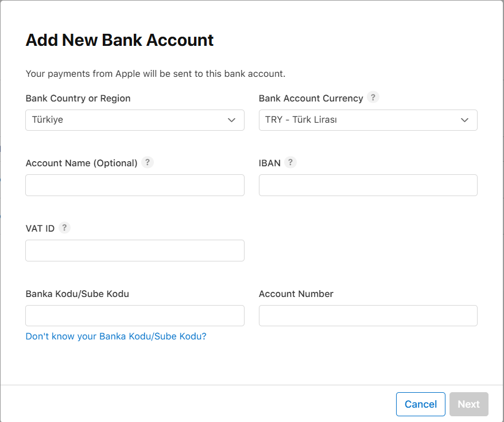The height and width of the screenshot is (422, 504).
Task: Open "Don't know your Banka Kodu/Sube Kodu?" link
Action: pyautogui.click(x=116, y=336)
